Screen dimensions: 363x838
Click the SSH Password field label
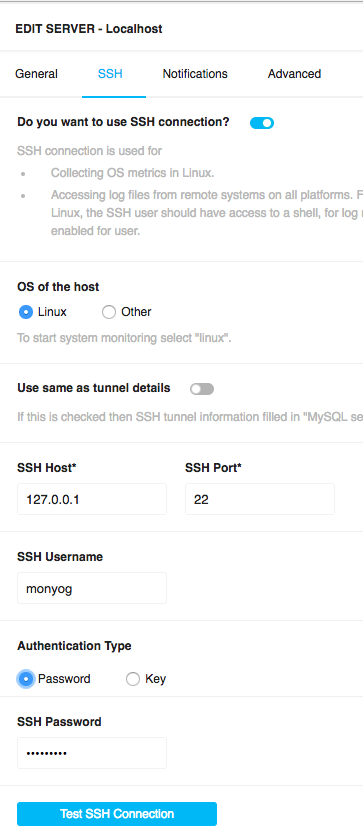pos(59,721)
